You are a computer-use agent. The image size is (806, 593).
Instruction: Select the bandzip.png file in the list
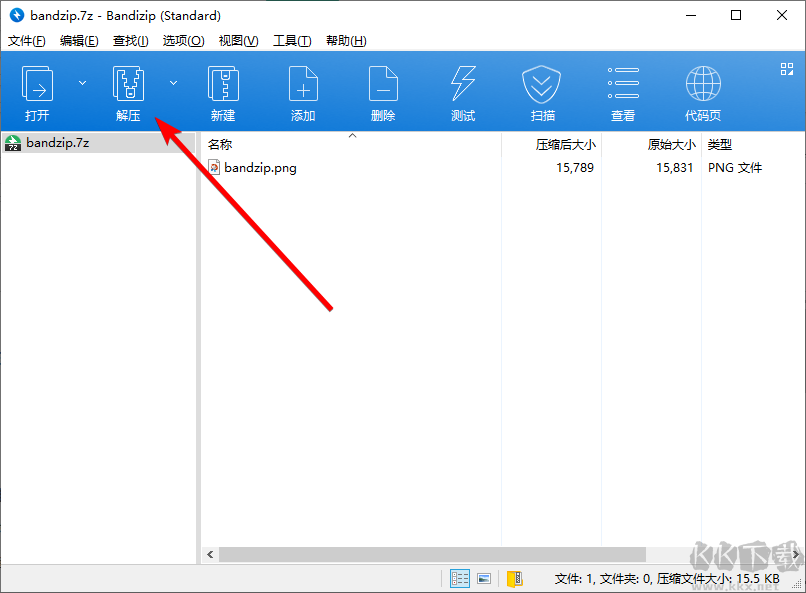point(260,167)
